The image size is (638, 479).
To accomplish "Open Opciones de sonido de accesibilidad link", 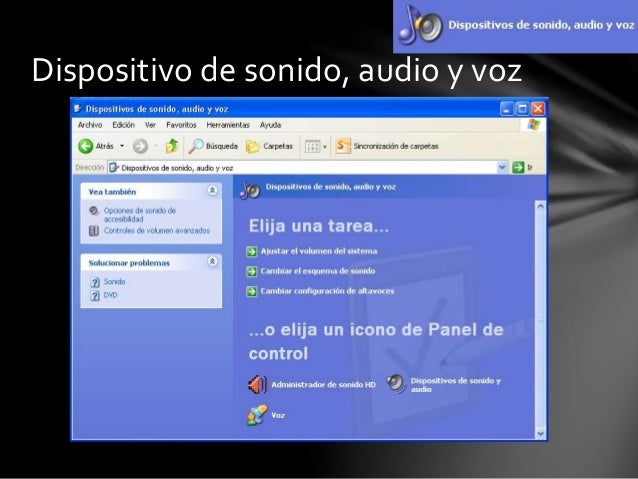I will [x=140, y=215].
